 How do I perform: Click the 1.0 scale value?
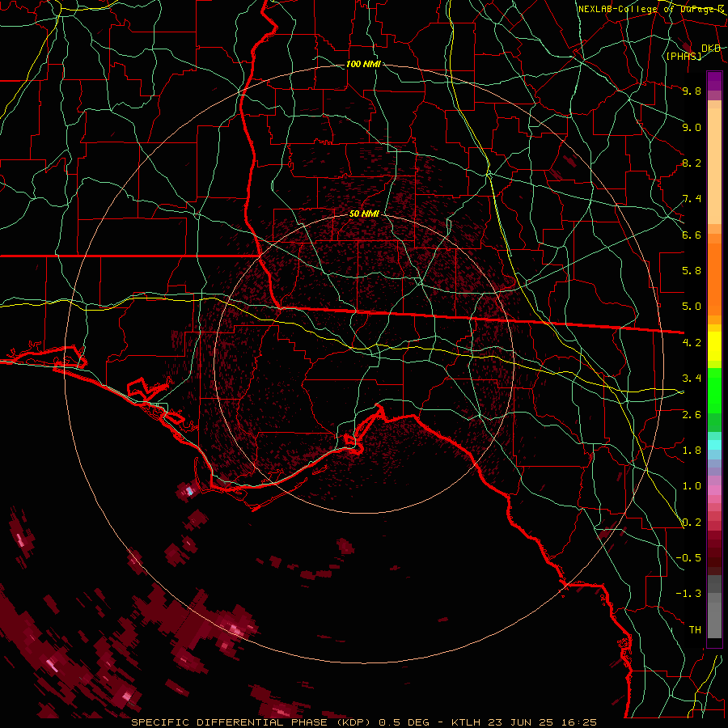[692, 486]
